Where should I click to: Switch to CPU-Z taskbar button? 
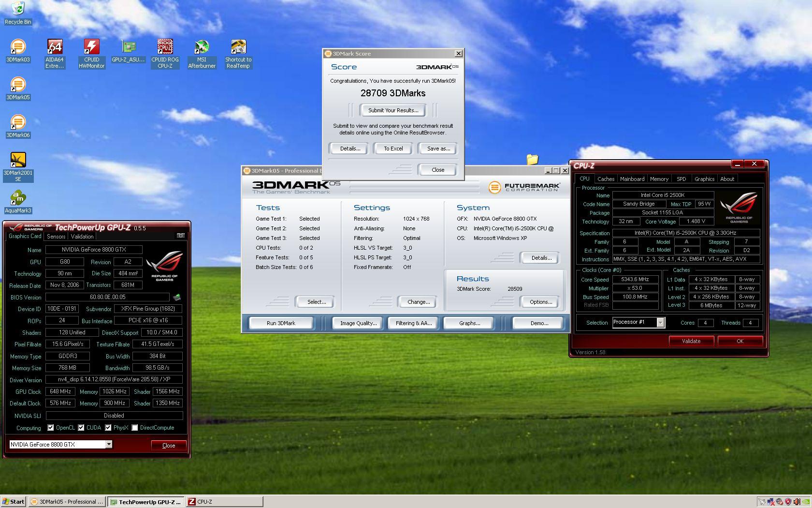point(225,502)
